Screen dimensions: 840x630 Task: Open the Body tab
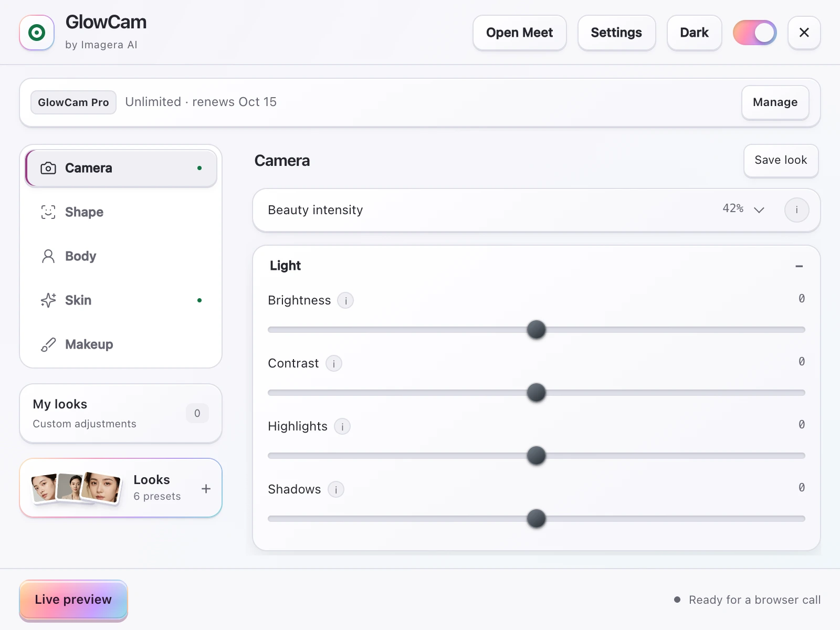(121, 256)
